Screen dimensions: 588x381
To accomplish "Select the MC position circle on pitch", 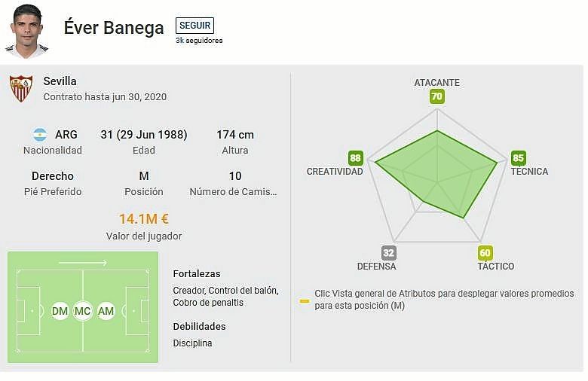I will tap(83, 310).
